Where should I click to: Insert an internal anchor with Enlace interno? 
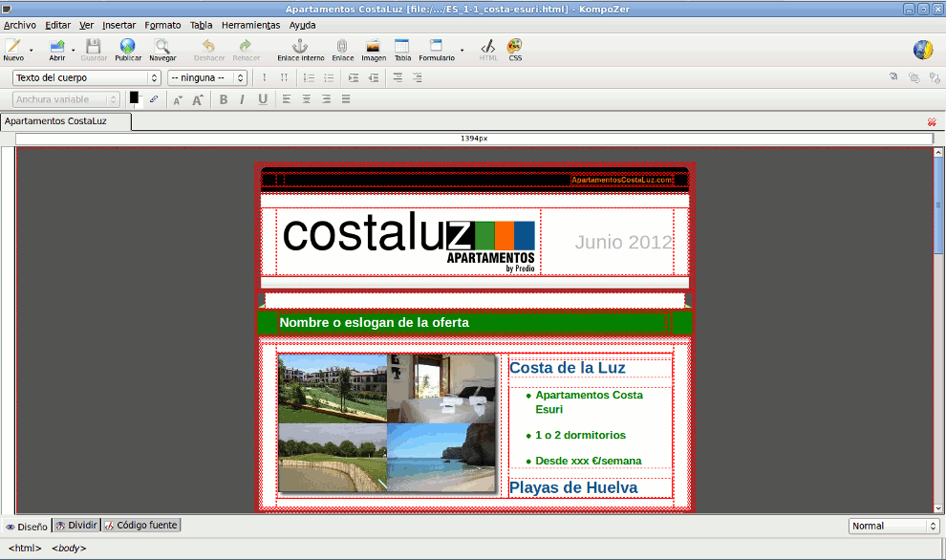[x=300, y=50]
